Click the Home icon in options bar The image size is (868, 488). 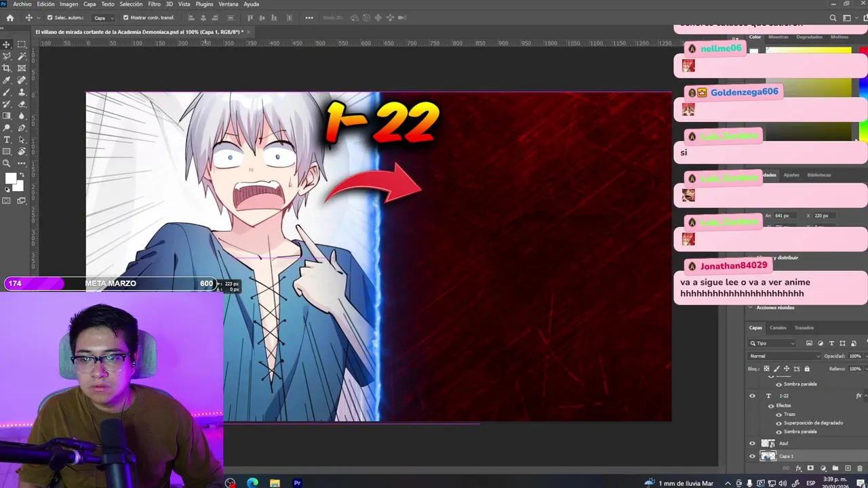[x=9, y=18]
